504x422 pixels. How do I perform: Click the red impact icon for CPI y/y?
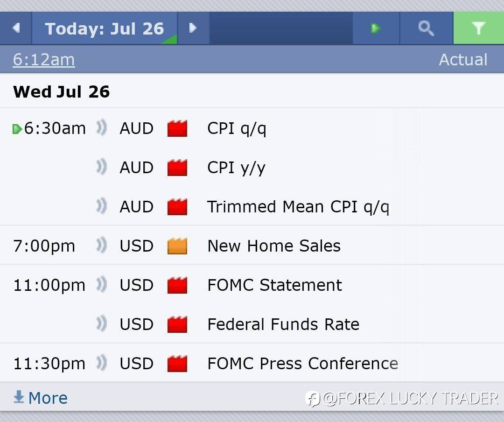(177, 168)
